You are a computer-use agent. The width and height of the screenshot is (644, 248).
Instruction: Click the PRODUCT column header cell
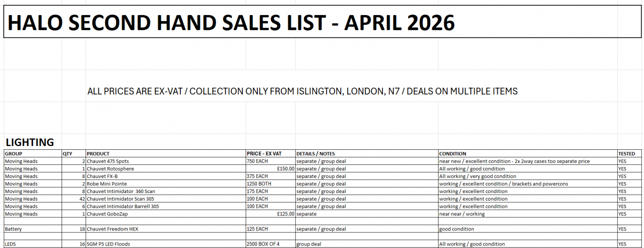98,154
